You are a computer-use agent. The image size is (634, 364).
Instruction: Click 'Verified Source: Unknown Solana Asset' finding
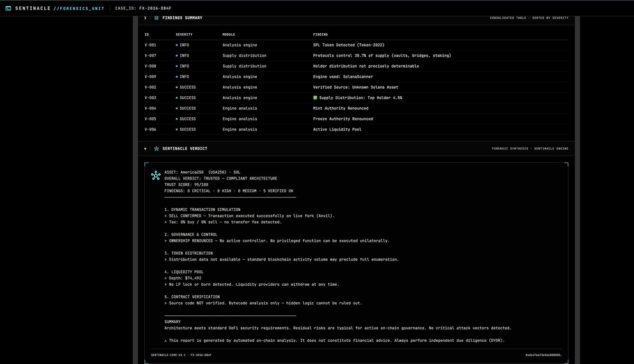point(356,87)
